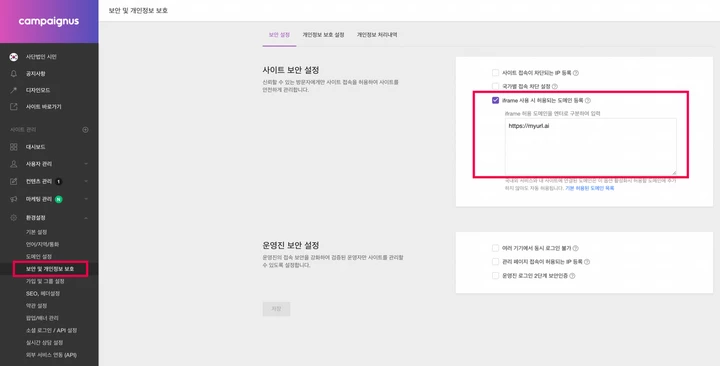Click the plus icon next to 사이트 관리
The image size is (720, 366).
click(85, 130)
